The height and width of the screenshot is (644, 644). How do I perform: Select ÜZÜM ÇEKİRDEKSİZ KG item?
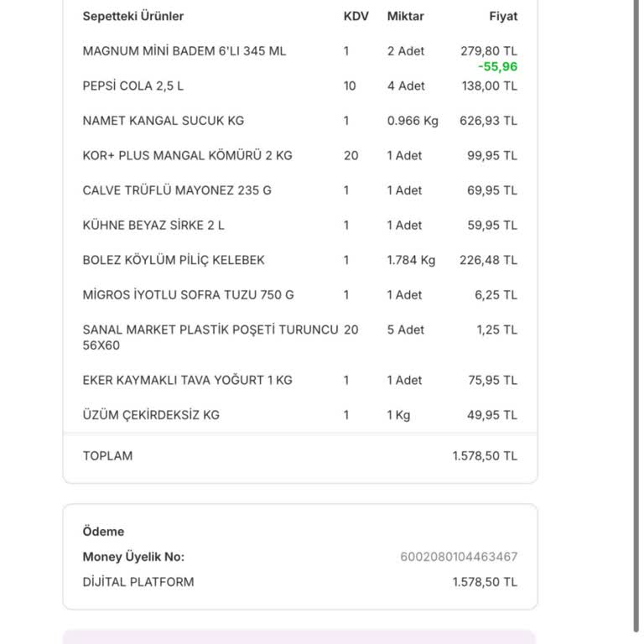(x=151, y=415)
